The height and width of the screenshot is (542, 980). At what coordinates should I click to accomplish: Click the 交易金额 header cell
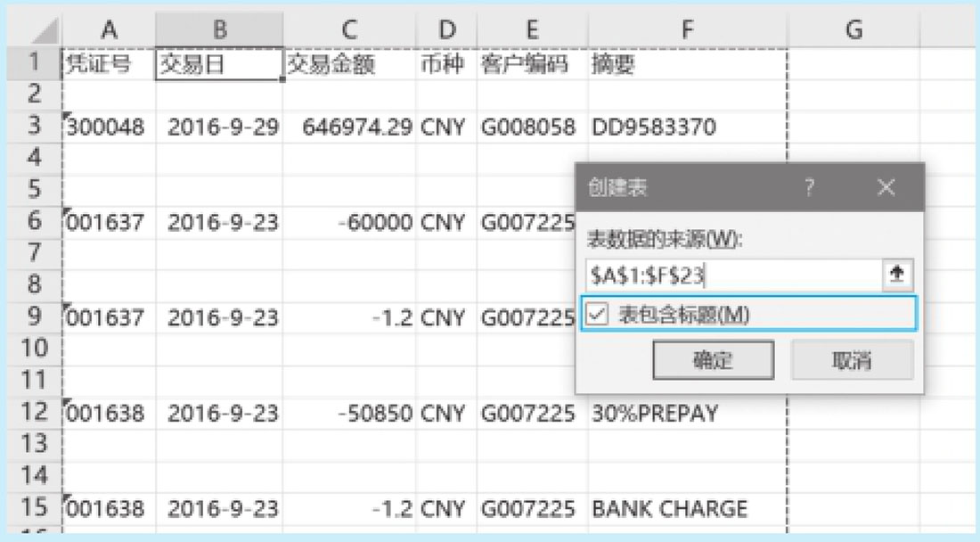(x=349, y=64)
